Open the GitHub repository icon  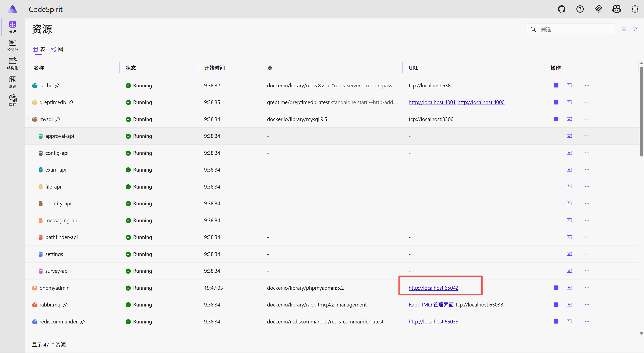tap(561, 9)
